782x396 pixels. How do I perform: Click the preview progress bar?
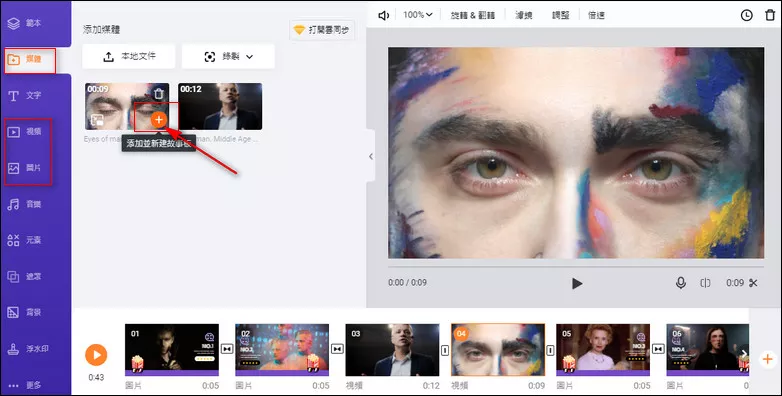coord(576,266)
